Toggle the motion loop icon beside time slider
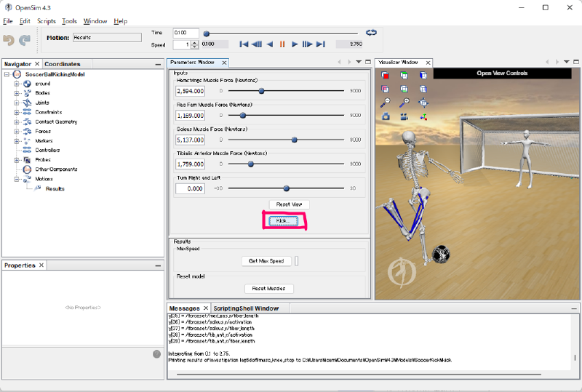 pyautogui.click(x=371, y=33)
